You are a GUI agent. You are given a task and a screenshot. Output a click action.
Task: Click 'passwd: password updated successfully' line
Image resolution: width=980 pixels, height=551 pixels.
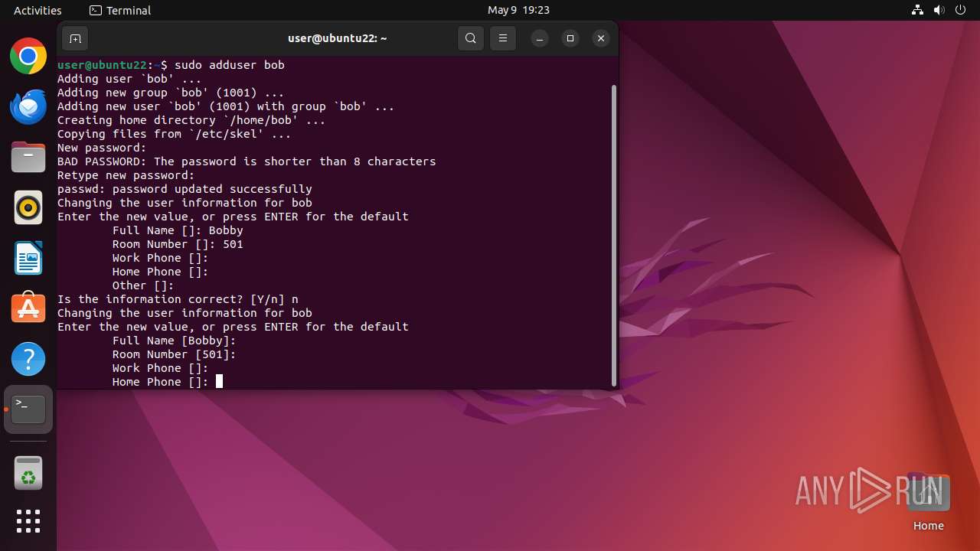(x=185, y=189)
